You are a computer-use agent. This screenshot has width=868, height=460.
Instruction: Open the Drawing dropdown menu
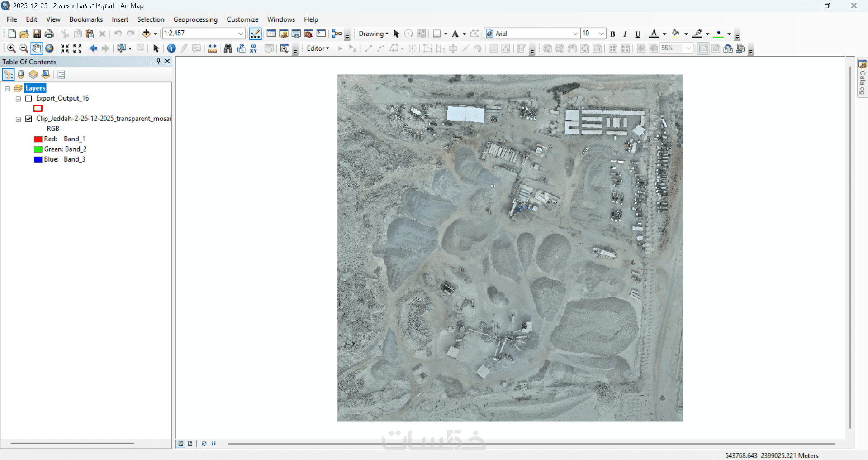point(373,34)
